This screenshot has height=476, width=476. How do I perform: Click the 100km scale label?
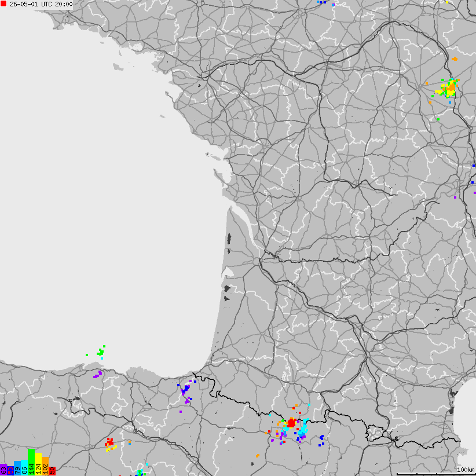tap(466, 470)
